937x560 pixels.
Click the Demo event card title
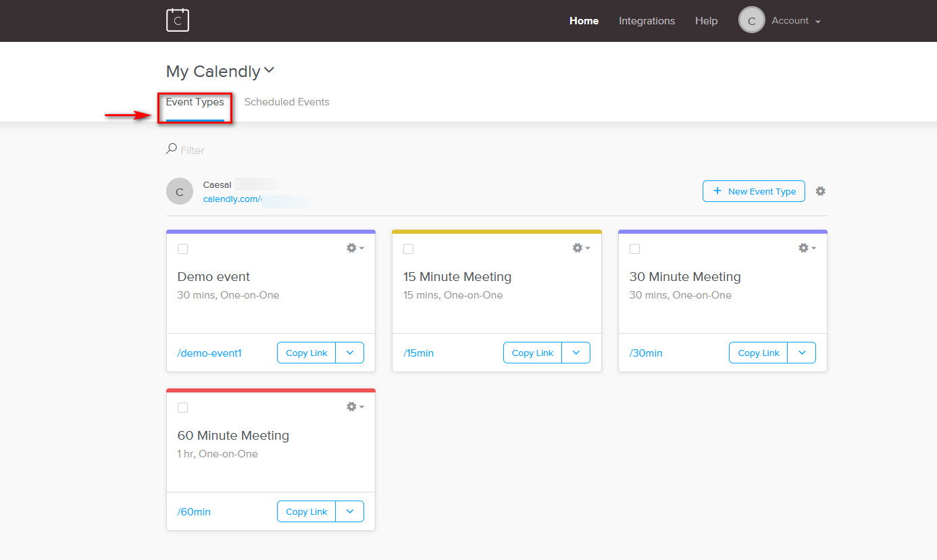[213, 277]
